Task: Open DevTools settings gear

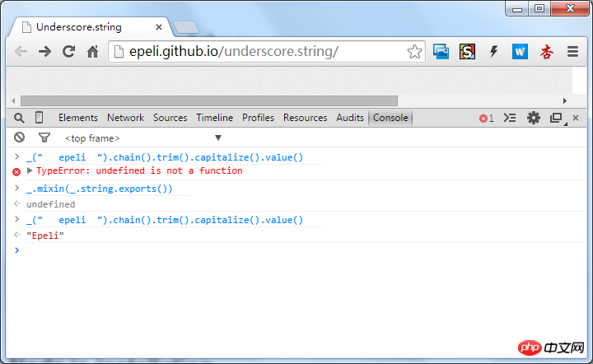Action: coord(533,118)
